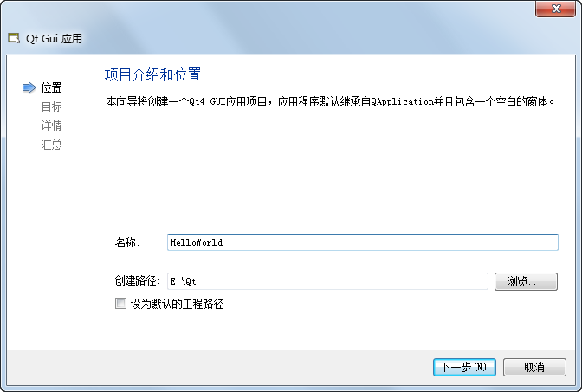The image size is (582, 392).
Task: Click the 项目介绍和位置 heading
Action: (152, 74)
